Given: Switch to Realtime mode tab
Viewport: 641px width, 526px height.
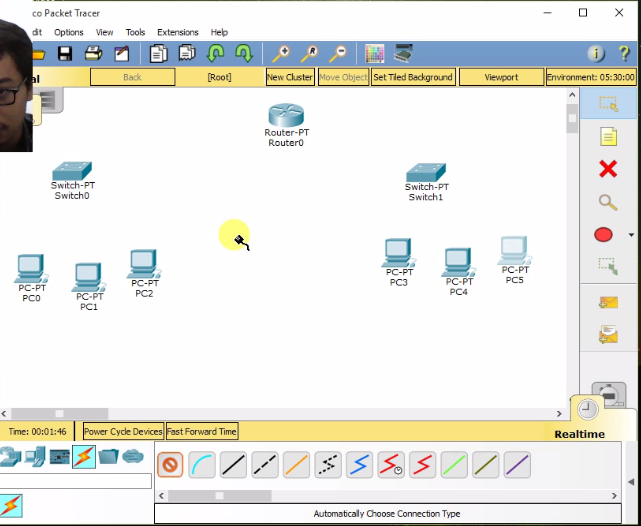Looking at the screenshot, I should 579,434.
